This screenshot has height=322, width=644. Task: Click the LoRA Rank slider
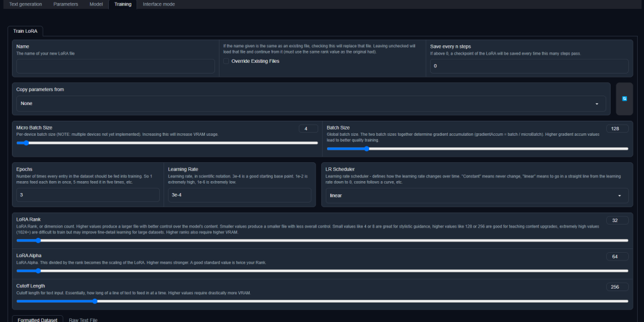322,240
